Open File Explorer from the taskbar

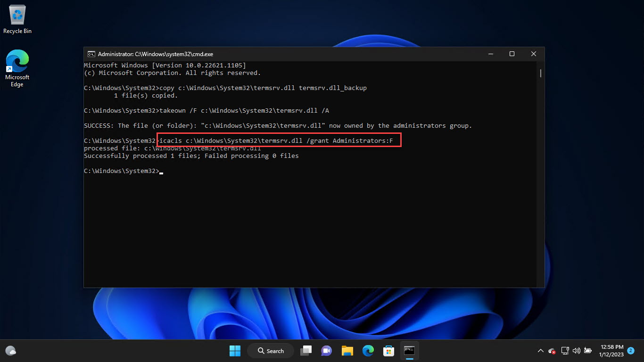pyautogui.click(x=347, y=351)
